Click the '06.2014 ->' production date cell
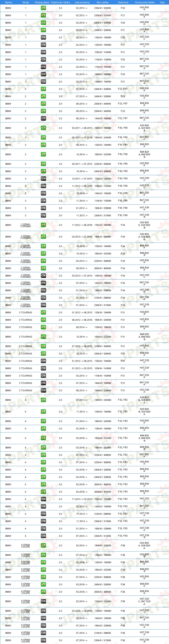 [x=82, y=118]
